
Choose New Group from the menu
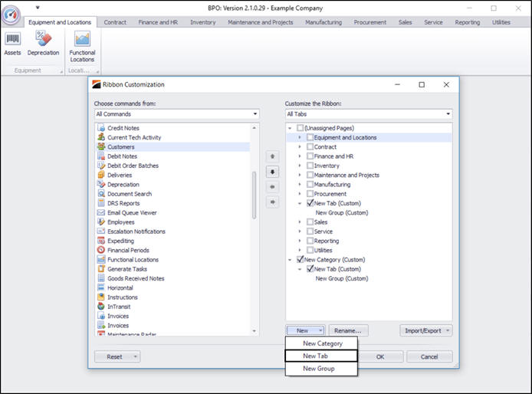322,369
